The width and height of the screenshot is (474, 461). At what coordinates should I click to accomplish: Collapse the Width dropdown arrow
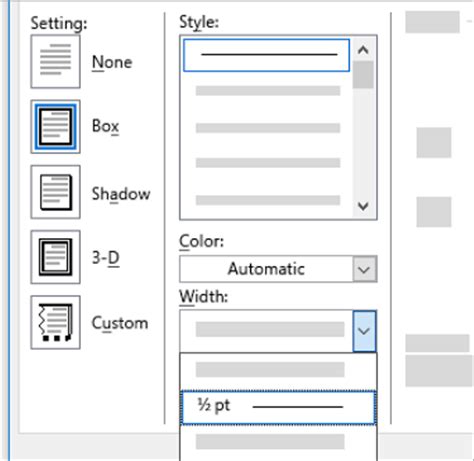point(364,331)
